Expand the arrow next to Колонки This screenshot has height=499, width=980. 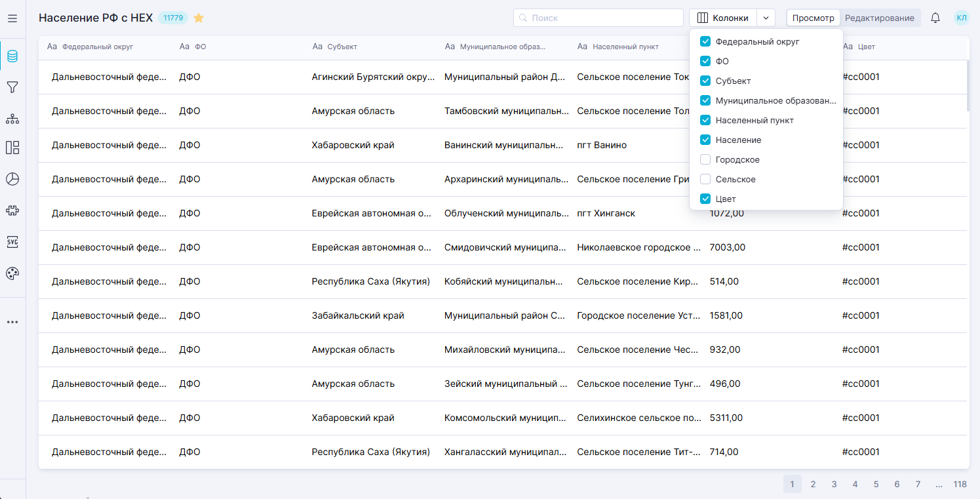[766, 18]
